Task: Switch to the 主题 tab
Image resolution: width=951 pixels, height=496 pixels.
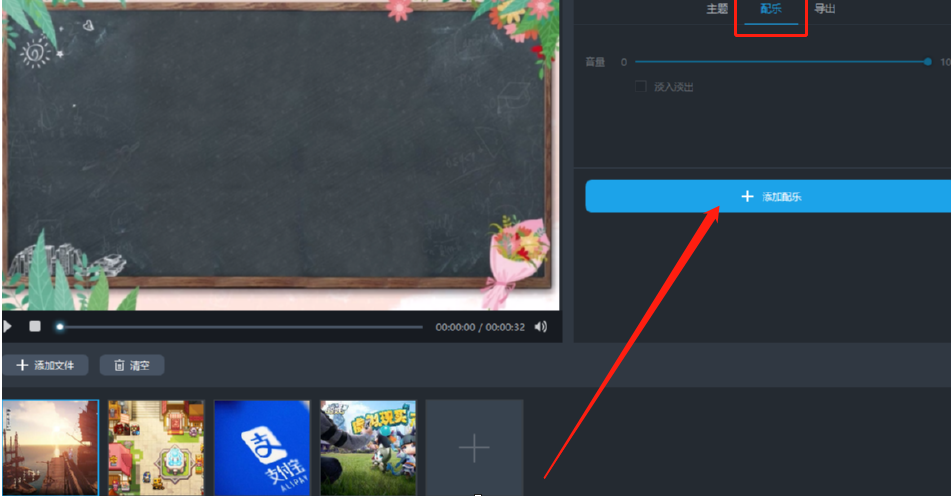Action: 717,9
